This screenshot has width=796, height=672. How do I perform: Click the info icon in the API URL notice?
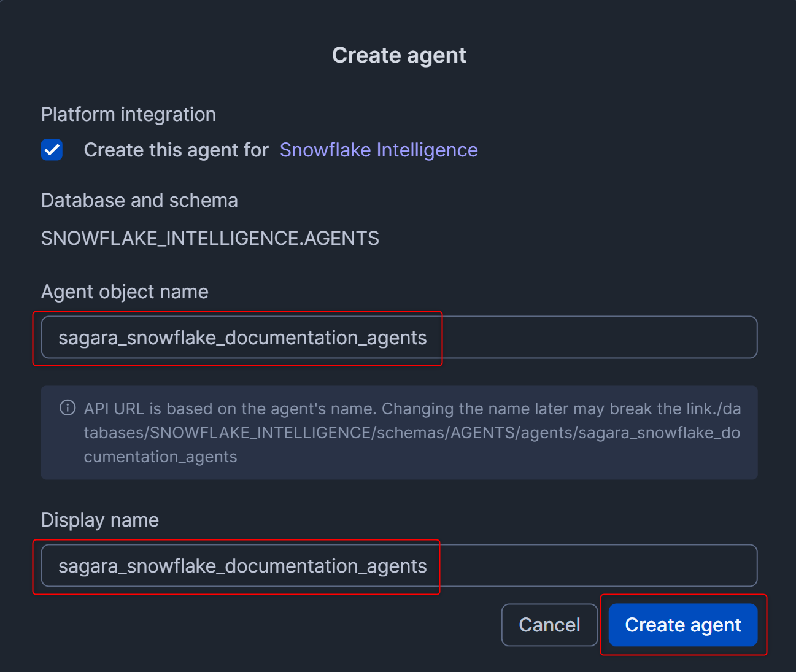tap(68, 408)
